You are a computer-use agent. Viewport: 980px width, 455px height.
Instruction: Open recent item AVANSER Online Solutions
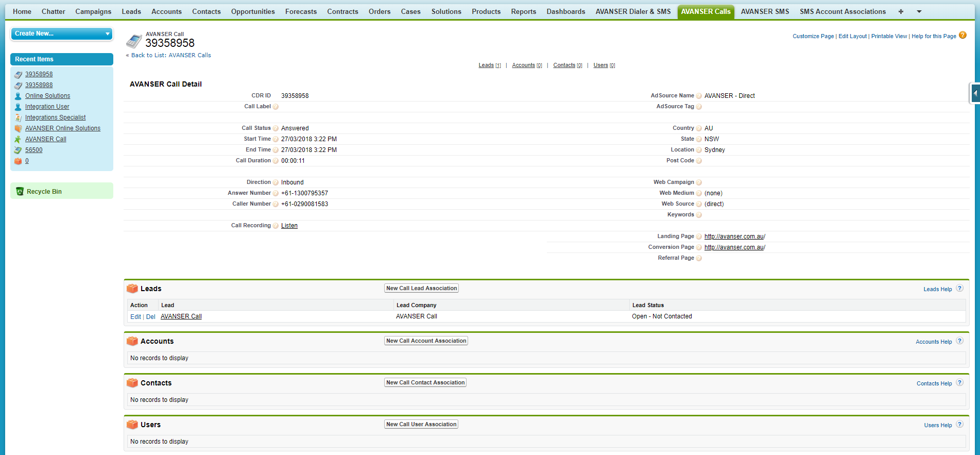[63, 128]
